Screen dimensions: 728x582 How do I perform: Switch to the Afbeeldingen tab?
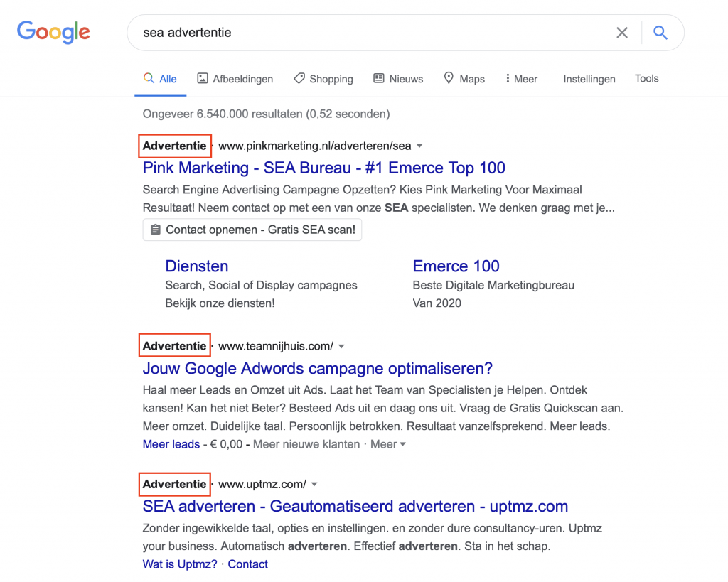pyautogui.click(x=235, y=79)
